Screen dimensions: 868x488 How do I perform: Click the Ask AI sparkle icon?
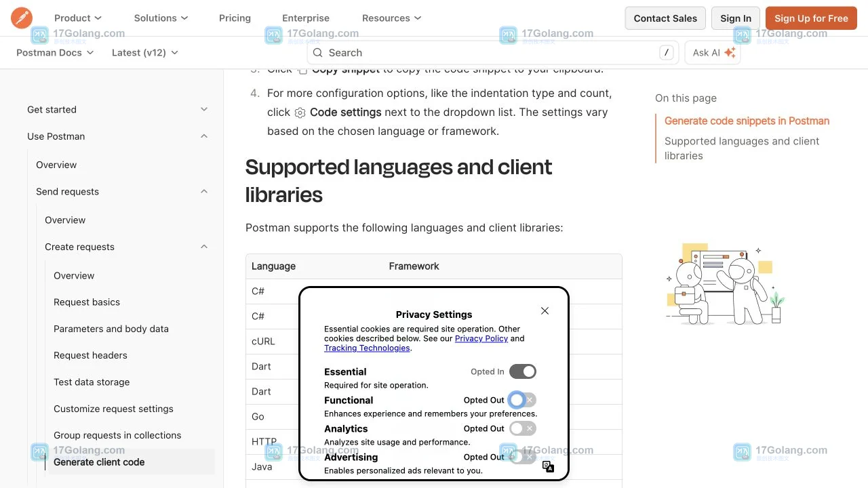coord(730,53)
